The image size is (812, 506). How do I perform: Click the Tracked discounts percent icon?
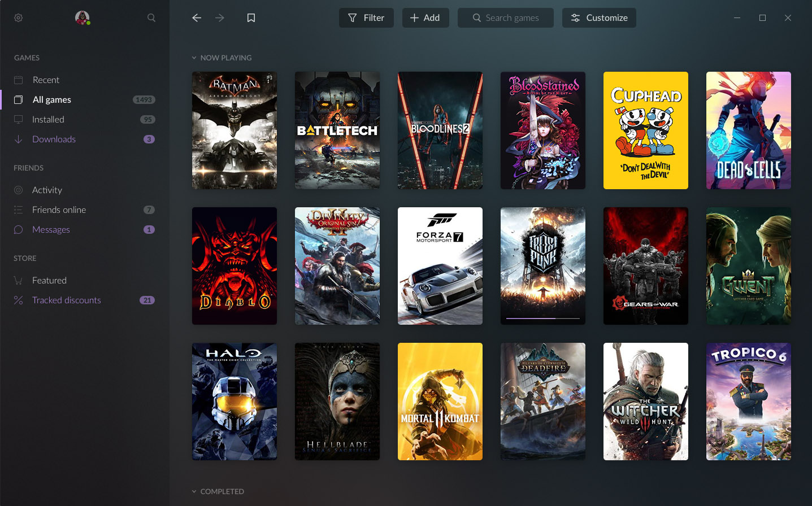click(x=19, y=300)
